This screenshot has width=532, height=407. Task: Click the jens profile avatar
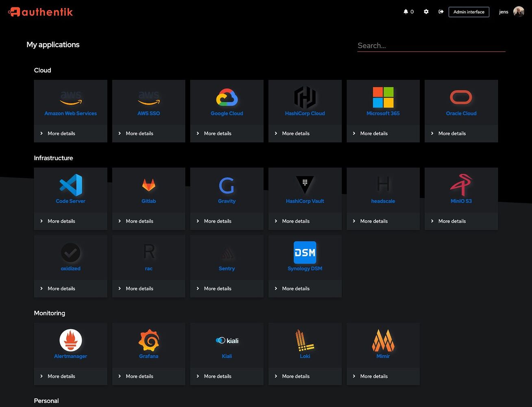[x=519, y=11]
